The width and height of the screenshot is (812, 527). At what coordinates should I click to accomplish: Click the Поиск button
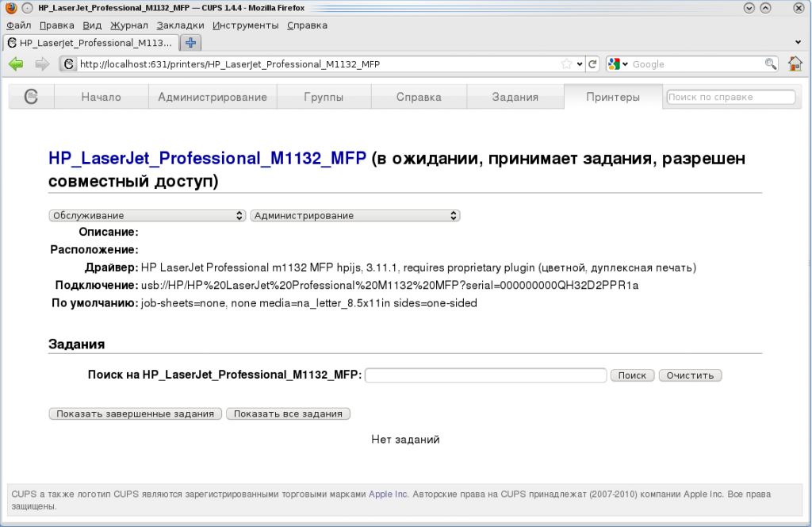click(x=632, y=375)
